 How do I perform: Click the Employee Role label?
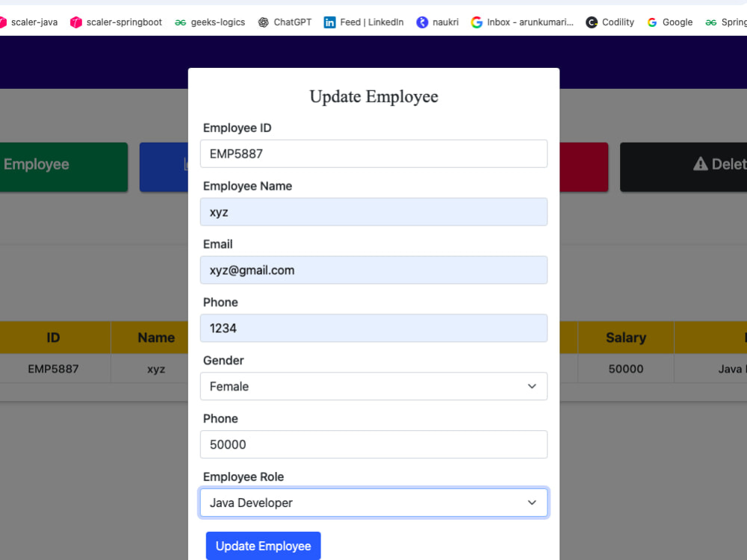[244, 476]
